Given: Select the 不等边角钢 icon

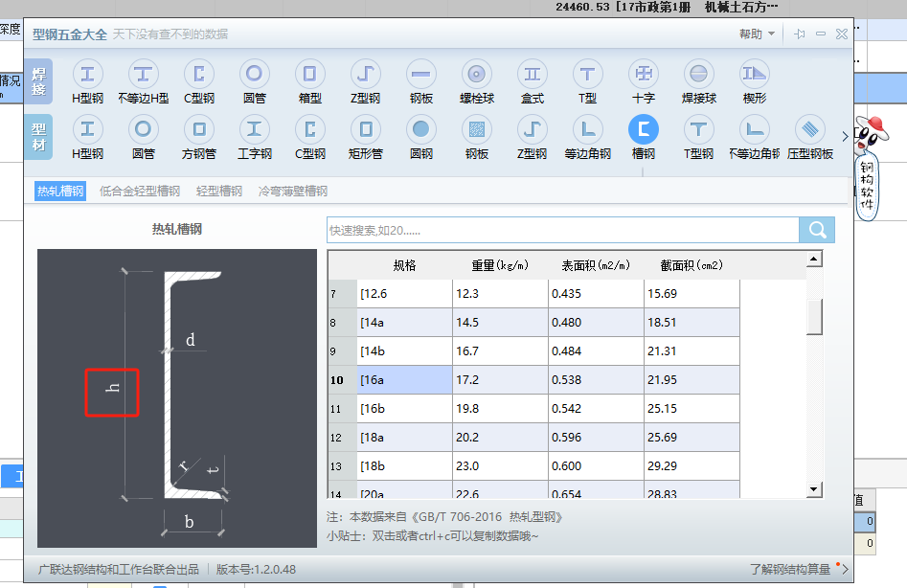Looking at the screenshot, I should 755,129.
